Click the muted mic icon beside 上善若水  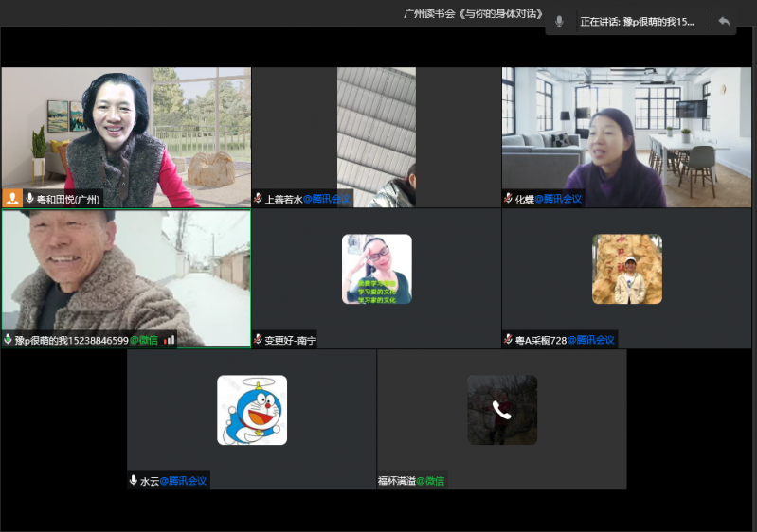click(258, 199)
